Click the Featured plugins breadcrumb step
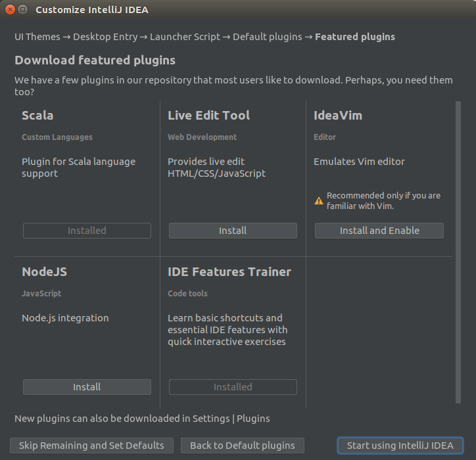The image size is (476, 460). click(355, 37)
